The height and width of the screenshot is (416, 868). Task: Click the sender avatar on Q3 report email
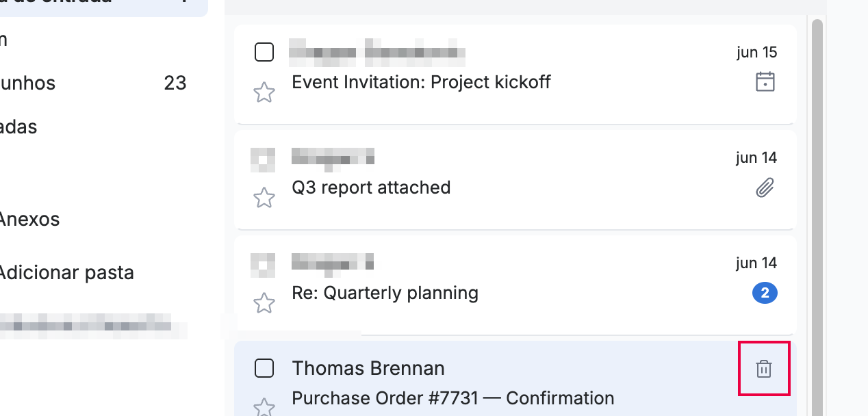[x=263, y=159]
